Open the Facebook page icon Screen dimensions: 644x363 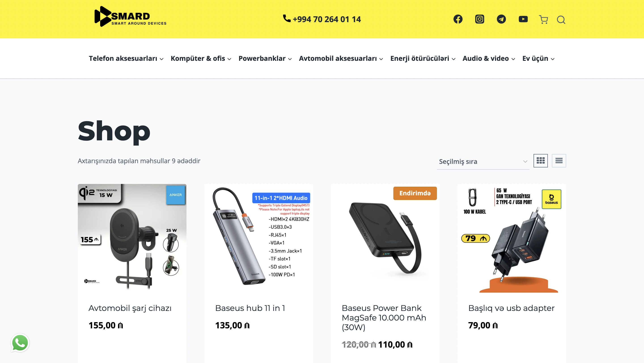[x=458, y=19]
